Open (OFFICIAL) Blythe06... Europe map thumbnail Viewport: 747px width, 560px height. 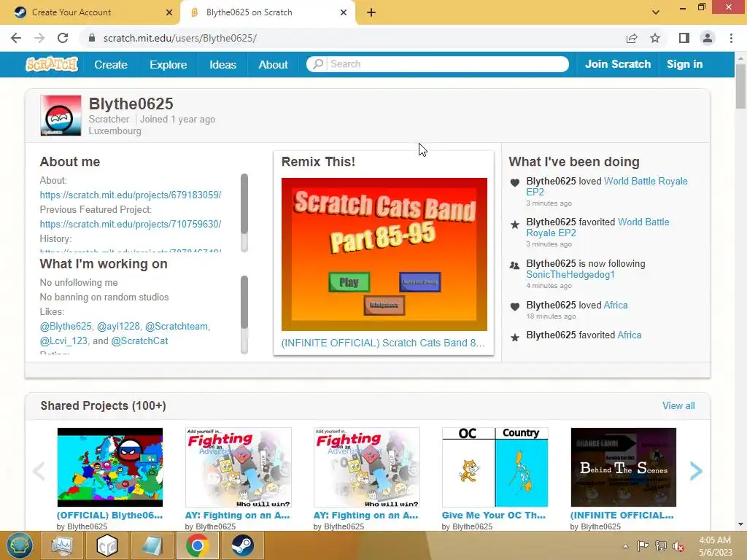click(x=110, y=467)
